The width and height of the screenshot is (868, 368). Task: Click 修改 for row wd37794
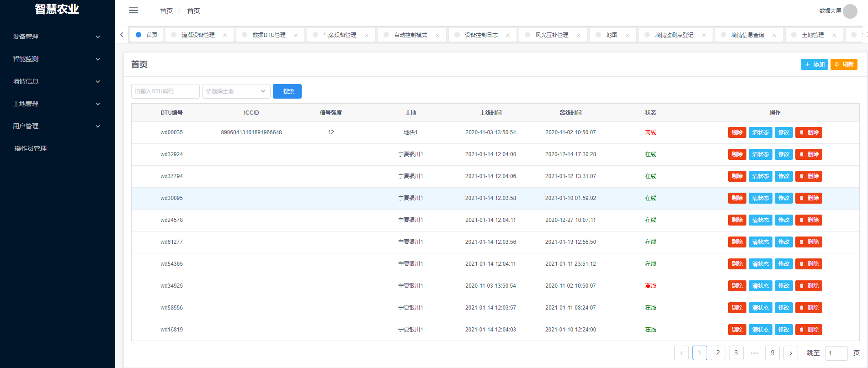(784, 176)
